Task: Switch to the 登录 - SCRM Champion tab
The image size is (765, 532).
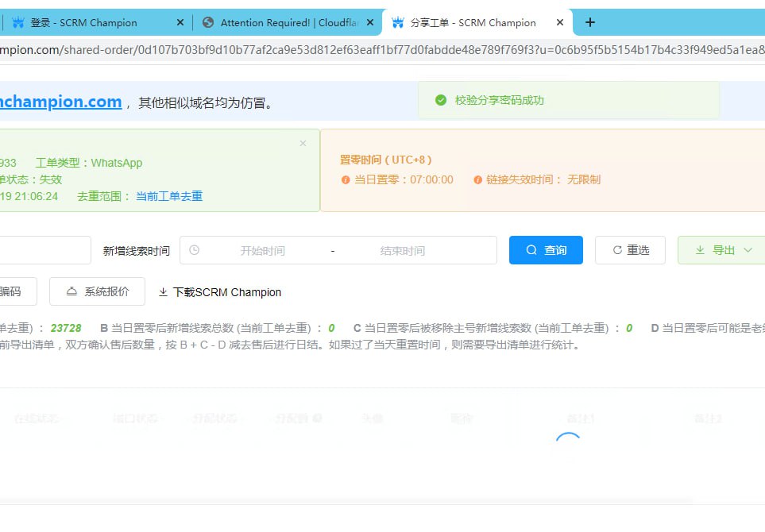Action: tap(83, 23)
